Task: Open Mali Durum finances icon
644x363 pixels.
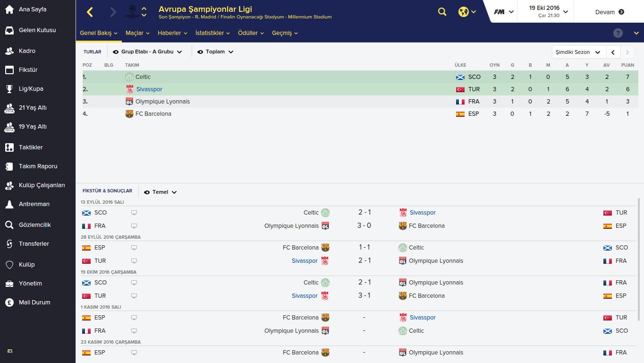Action: click(x=9, y=302)
